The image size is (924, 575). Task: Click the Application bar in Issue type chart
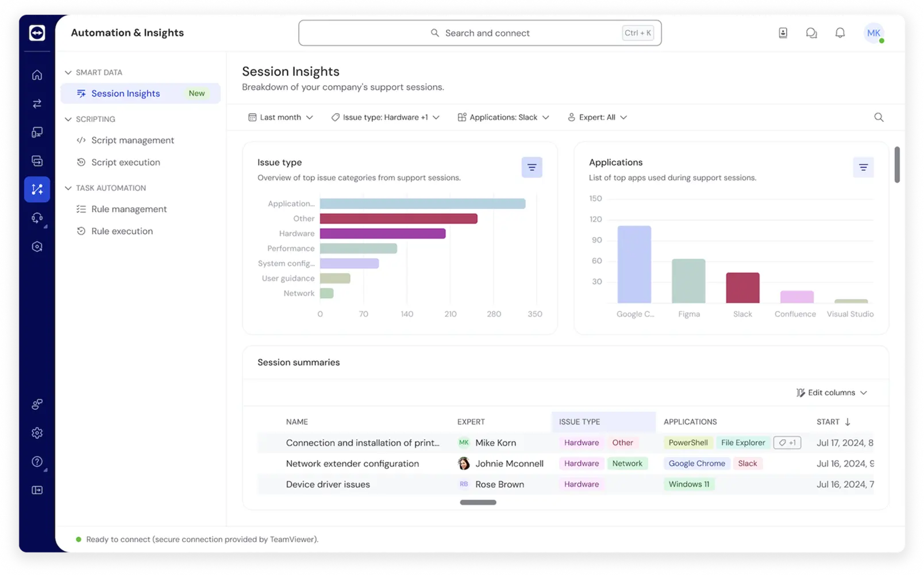(422, 204)
